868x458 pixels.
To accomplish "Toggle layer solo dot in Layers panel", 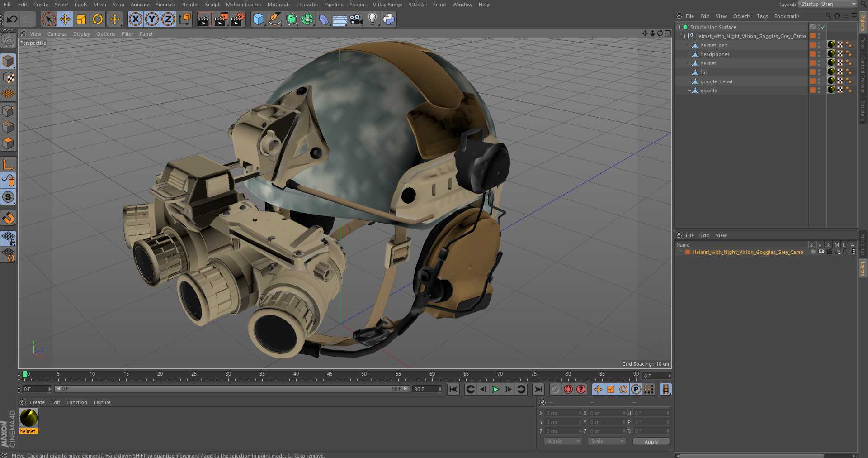I will pos(813,252).
